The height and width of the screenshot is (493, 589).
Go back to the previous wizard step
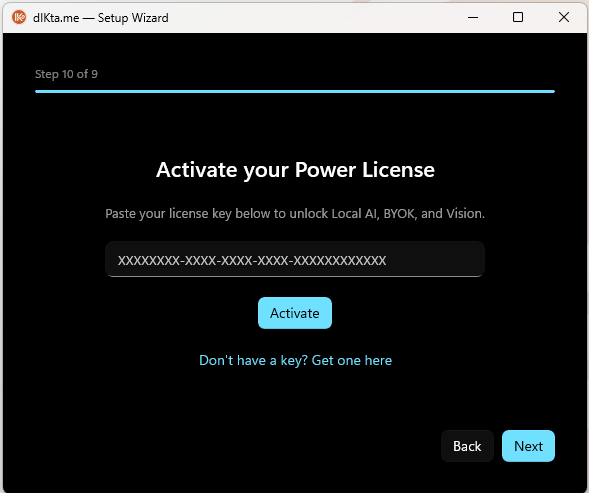(x=467, y=446)
